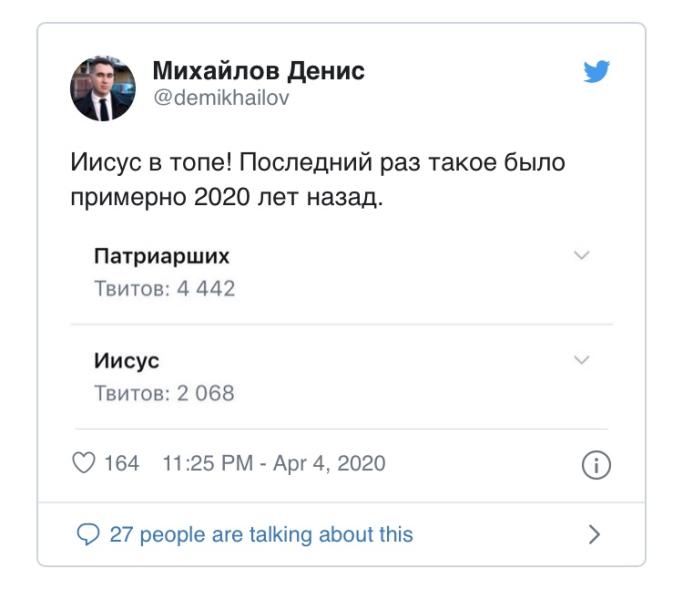
Task: Select the Иисус trend title
Action: tap(126, 361)
